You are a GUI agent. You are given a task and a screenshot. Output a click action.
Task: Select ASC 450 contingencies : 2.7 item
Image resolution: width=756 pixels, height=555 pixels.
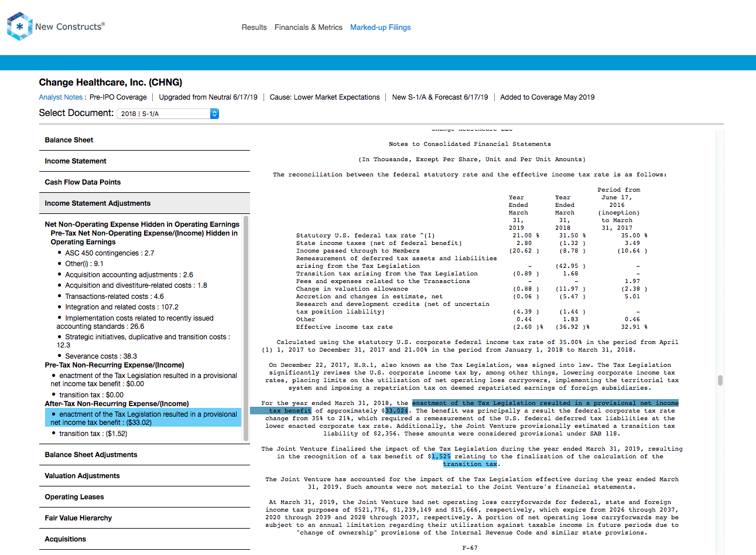[x=110, y=253]
